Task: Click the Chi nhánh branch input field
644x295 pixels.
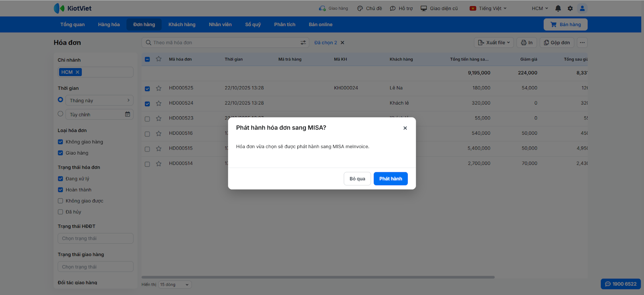Action: pyautogui.click(x=95, y=72)
